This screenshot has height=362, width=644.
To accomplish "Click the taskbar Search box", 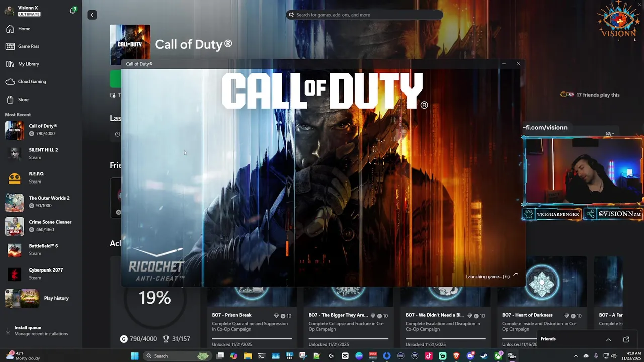I will [x=177, y=356].
